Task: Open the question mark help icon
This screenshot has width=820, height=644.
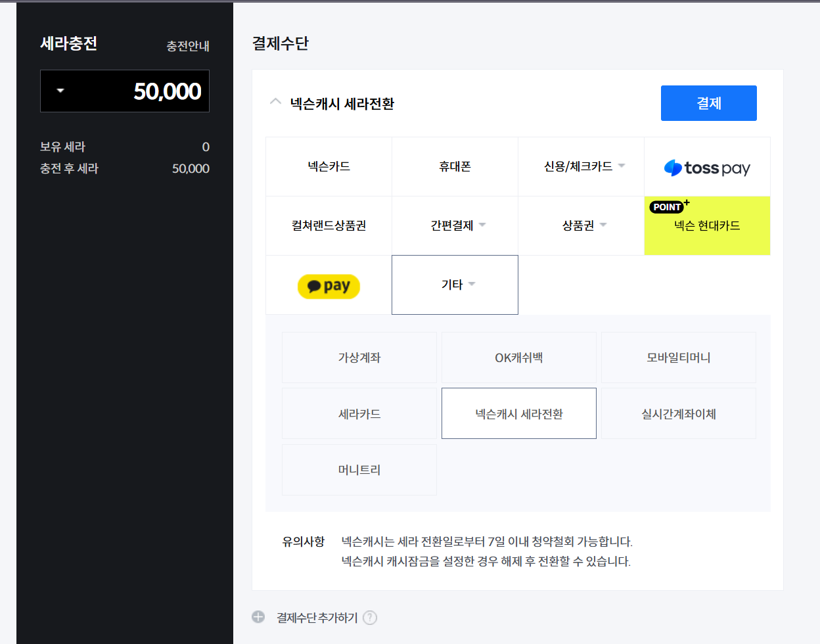Action: [370, 618]
